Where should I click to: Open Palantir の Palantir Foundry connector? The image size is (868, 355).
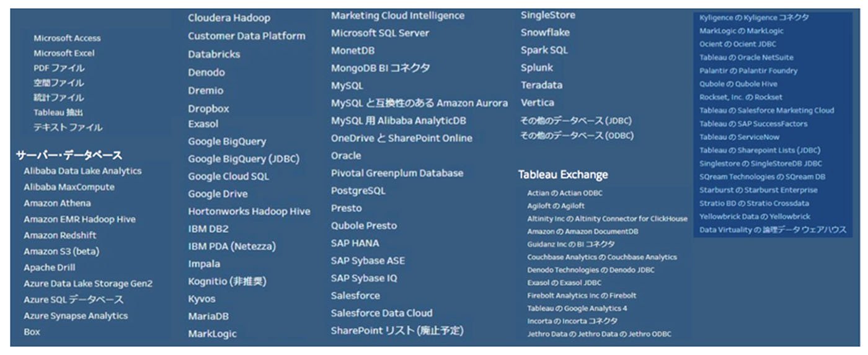tap(748, 71)
